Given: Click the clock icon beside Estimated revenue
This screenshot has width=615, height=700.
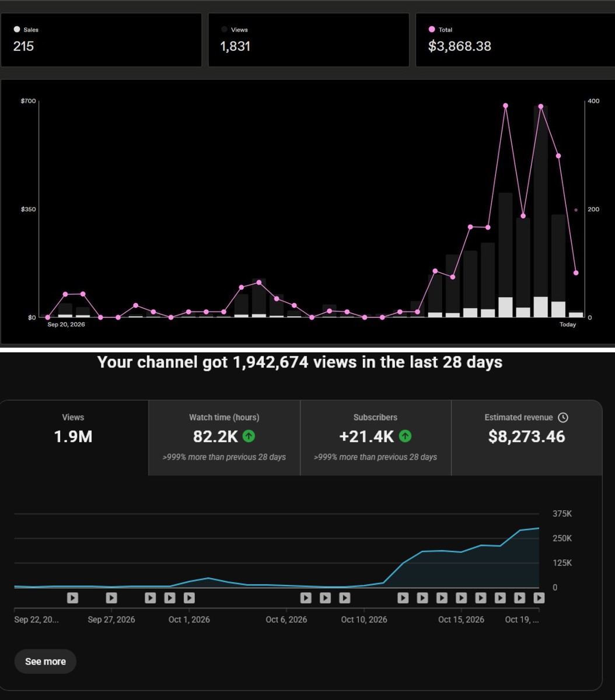Looking at the screenshot, I should click(563, 418).
